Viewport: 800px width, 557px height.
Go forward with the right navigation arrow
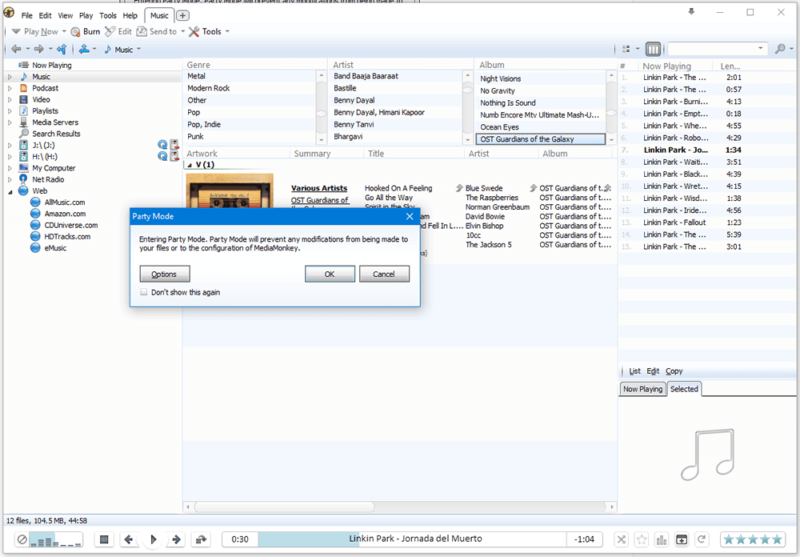tap(39, 49)
